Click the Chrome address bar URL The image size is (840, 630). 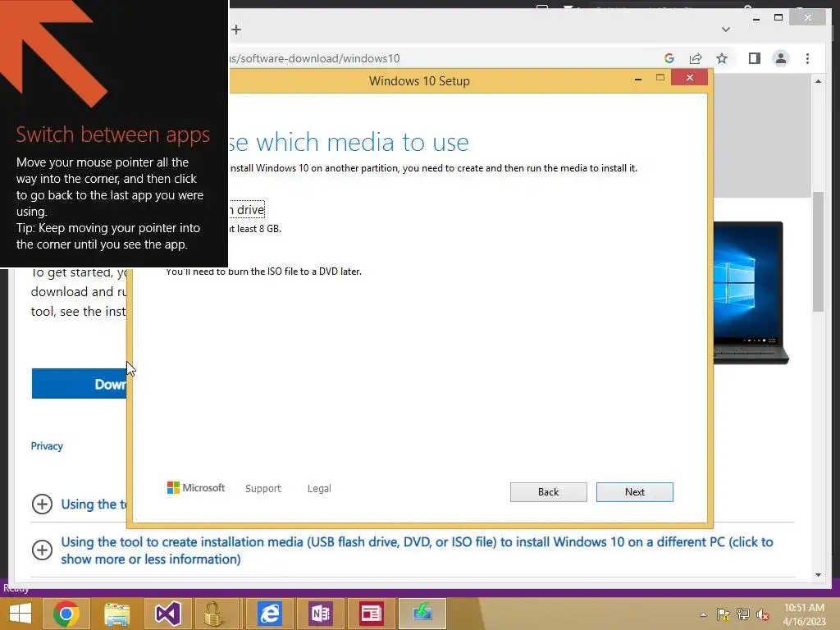click(x=314, y=58)
